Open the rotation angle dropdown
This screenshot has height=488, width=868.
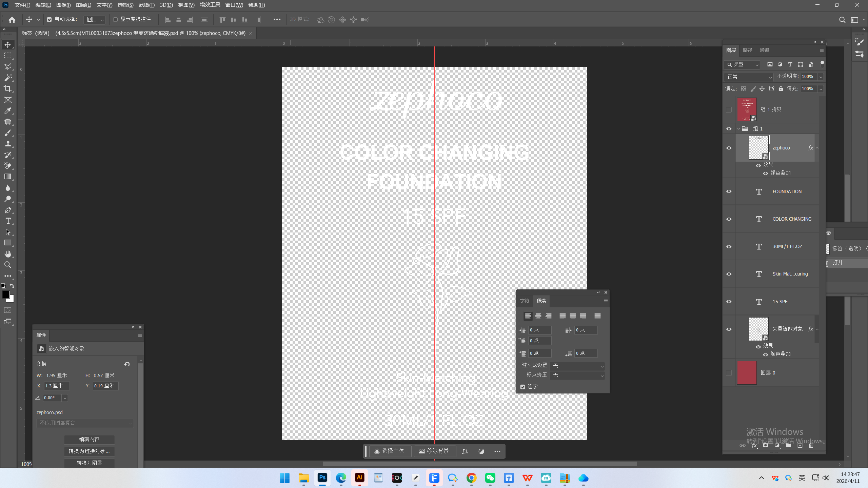65,398
